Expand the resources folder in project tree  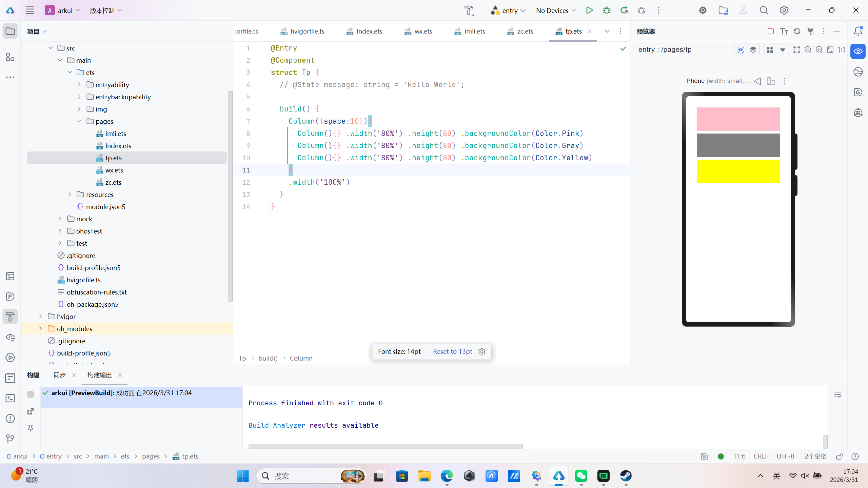70,195
